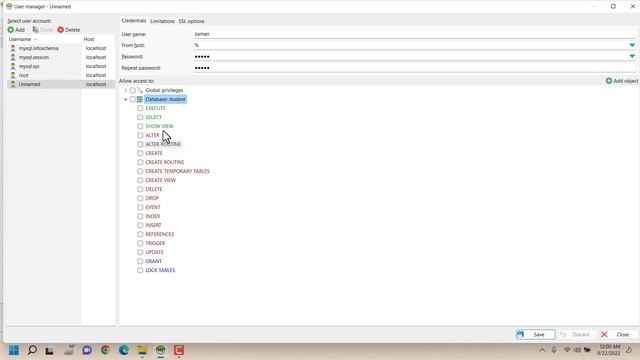Click the root user avatar icon
This screenshot has width=640, height=360.
pyautogui.click(x=13, y=75)
